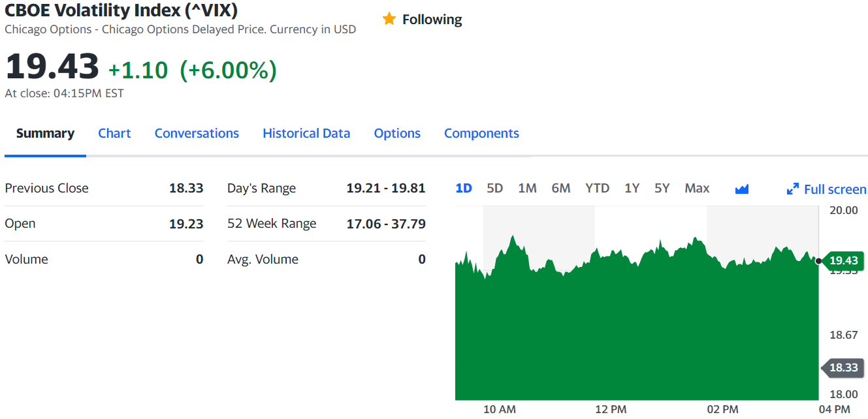
Task: Click the Following label
Action: [432, 20]
